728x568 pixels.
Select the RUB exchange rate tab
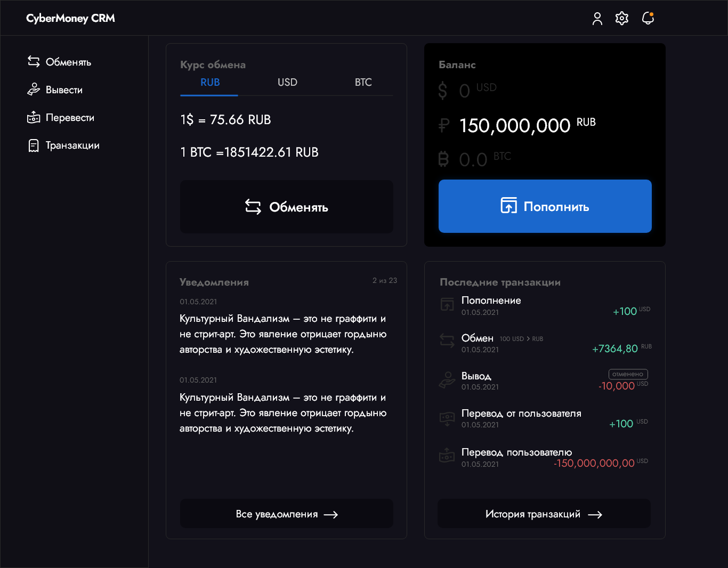210,82
